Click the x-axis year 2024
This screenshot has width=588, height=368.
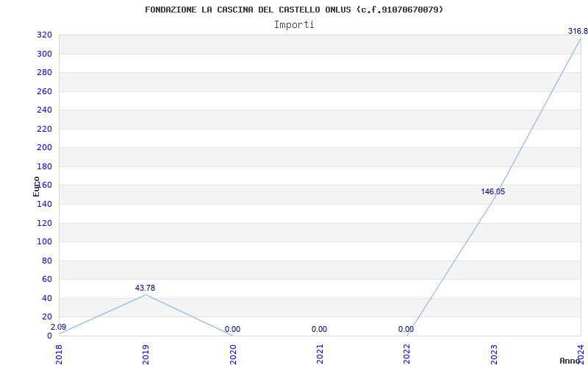(581, 355)
